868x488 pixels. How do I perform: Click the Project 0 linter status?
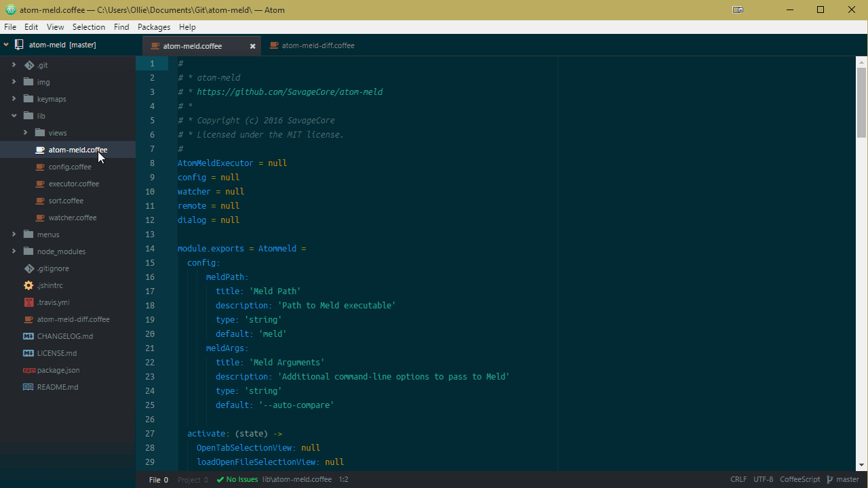click(193, 480)
